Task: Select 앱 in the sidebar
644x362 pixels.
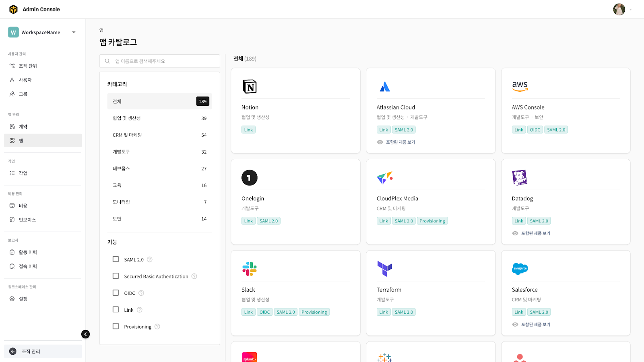Action: (x=43, y=140)
